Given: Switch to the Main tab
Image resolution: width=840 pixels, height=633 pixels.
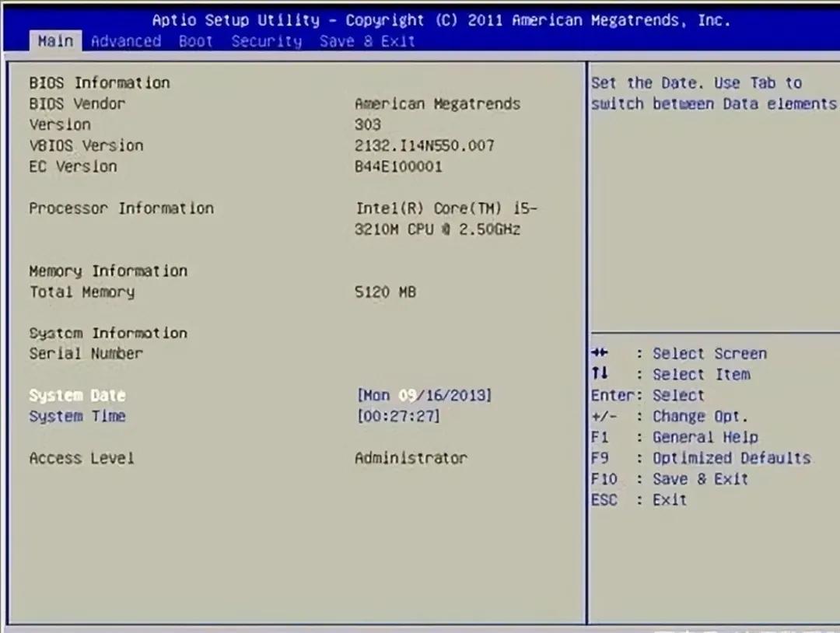Looking at the screenshot, I should pyautogui.click(x=55, y=41).
